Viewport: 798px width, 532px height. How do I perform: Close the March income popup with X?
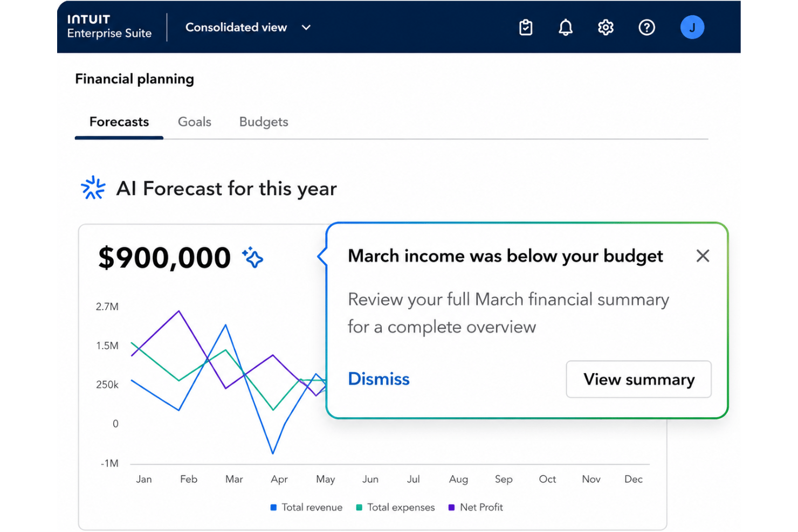[703, 255]
